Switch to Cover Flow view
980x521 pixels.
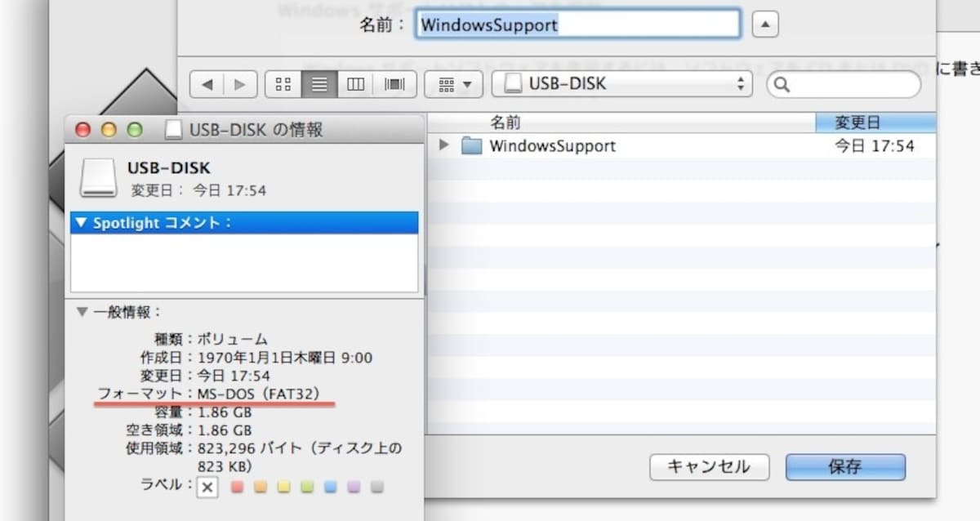394,84
